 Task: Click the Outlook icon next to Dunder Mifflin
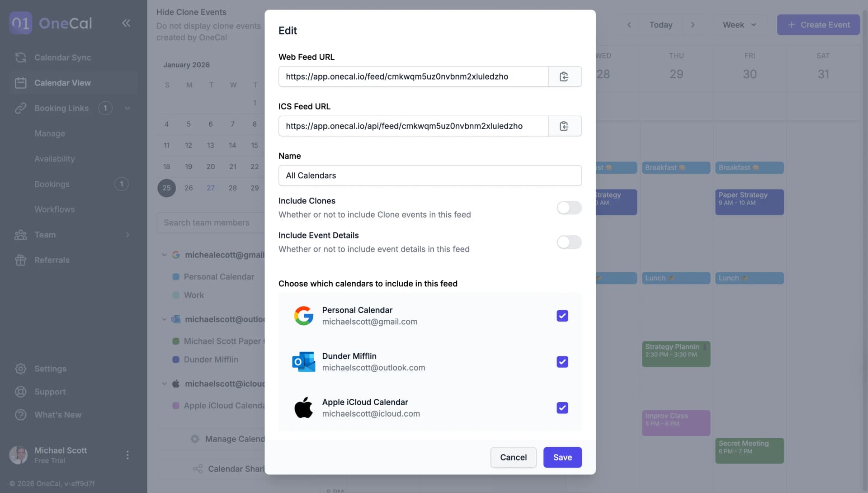pyautogui.click(x=303, y=362)
